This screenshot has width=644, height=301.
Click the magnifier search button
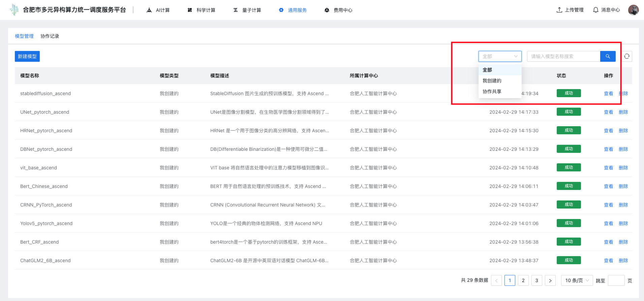[608, 56]
